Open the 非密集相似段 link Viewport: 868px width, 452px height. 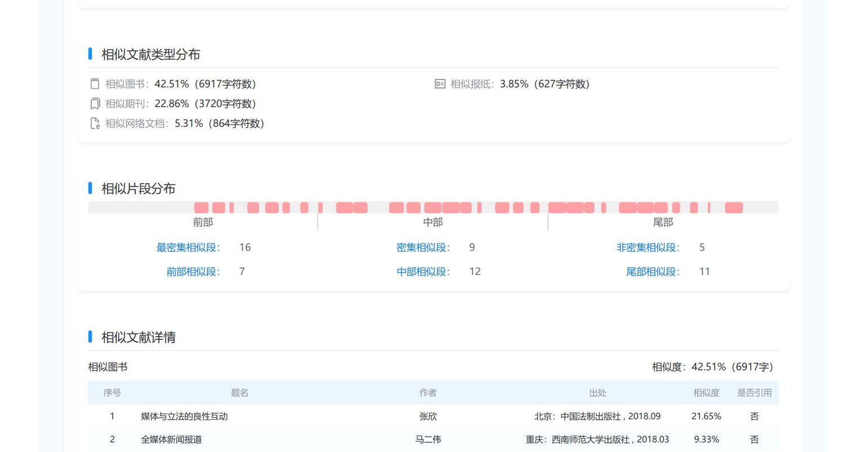pos(648,247)
